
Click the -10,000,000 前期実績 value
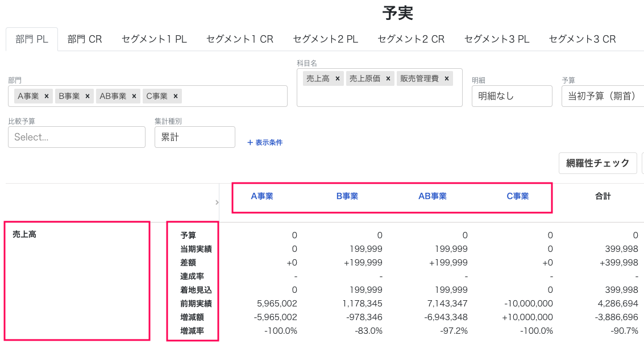tap(529, 304)
